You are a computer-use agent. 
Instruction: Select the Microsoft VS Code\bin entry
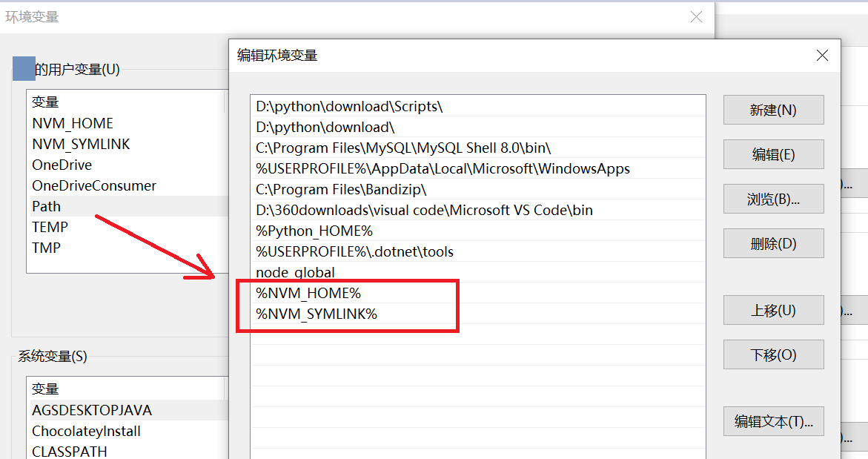tap(477, 210)
